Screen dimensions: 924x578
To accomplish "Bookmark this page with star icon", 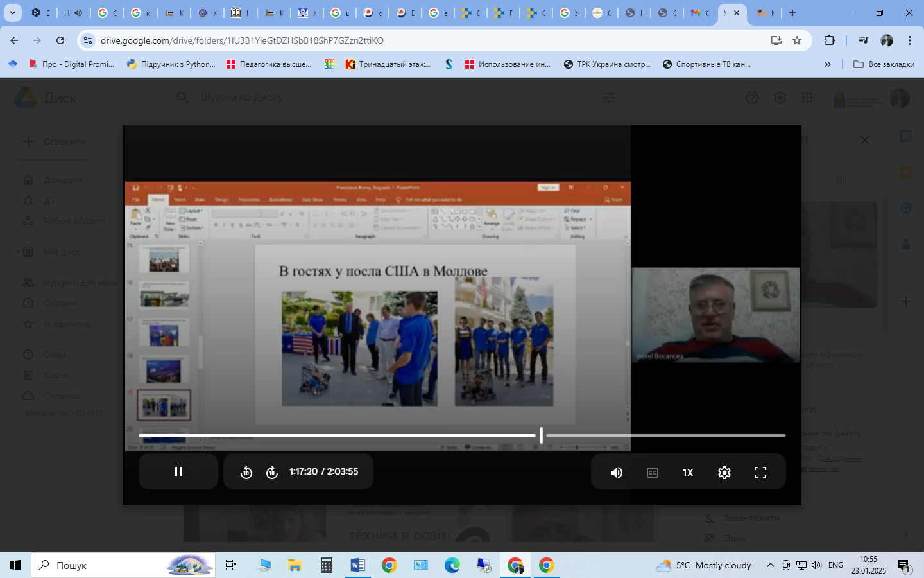I will pos(797,40).
